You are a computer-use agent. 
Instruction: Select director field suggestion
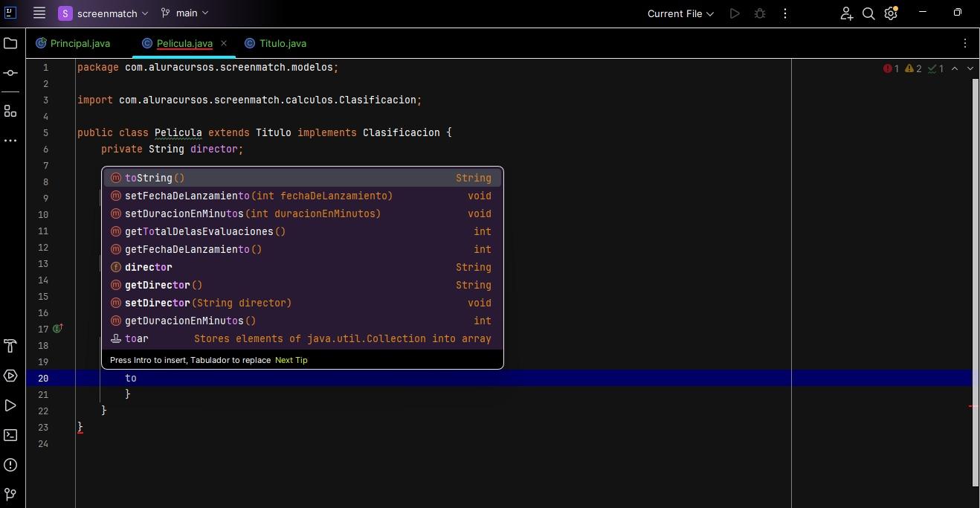point(303,267)
